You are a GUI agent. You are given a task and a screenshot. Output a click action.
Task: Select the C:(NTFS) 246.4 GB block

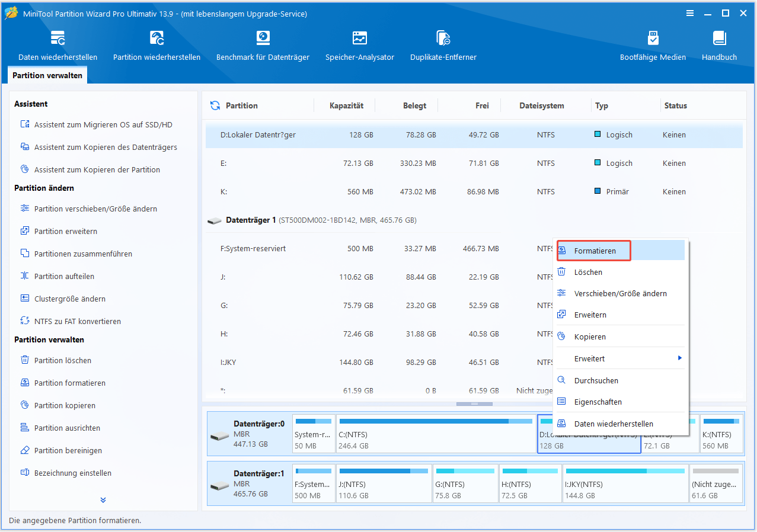tap(436, 434)
